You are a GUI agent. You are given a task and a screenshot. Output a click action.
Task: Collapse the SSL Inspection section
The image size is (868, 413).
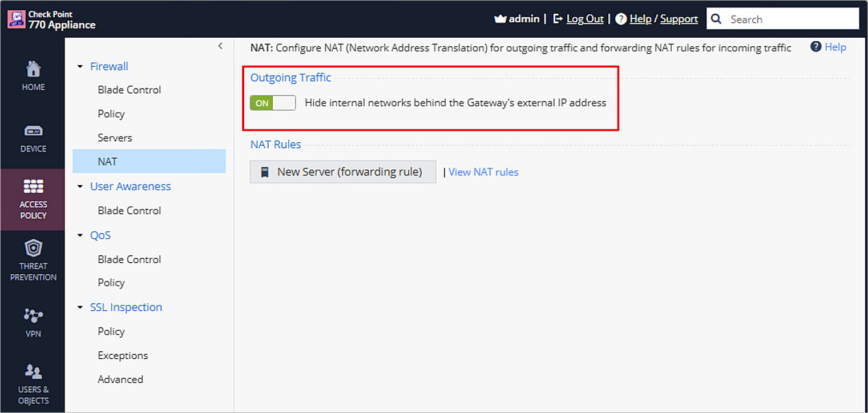80,307
